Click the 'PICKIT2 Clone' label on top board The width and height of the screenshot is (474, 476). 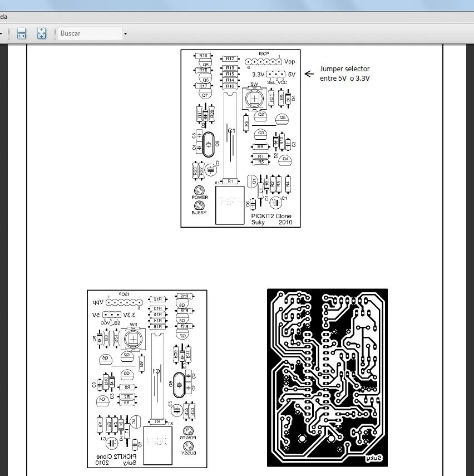[x=271, y=216]
